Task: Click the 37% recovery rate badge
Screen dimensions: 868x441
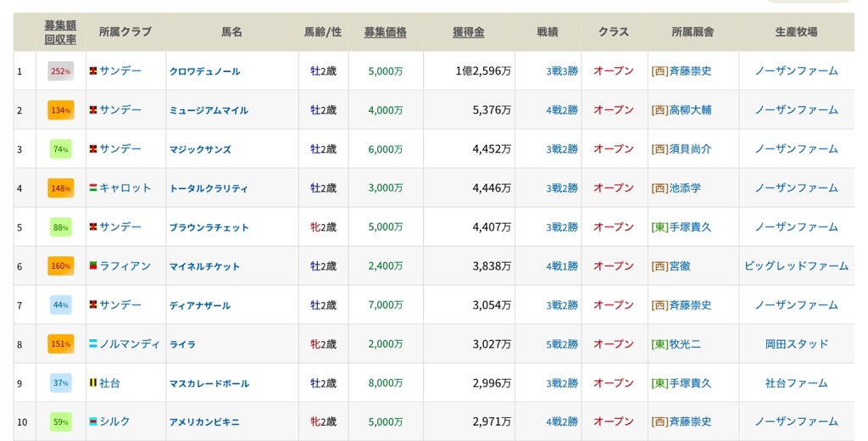Action: point(60,382)
